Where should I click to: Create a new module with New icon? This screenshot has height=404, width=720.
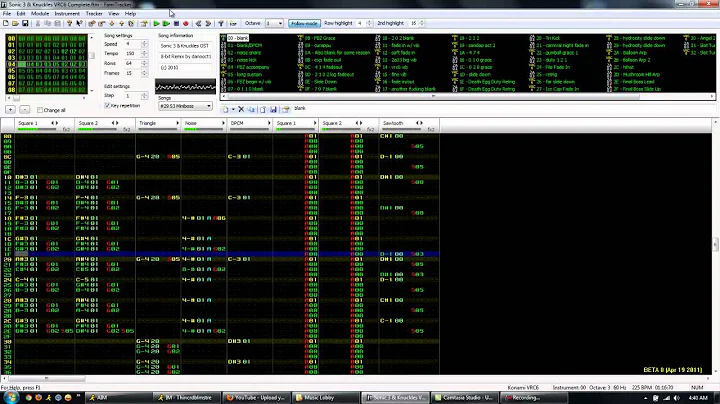point(6,23)
